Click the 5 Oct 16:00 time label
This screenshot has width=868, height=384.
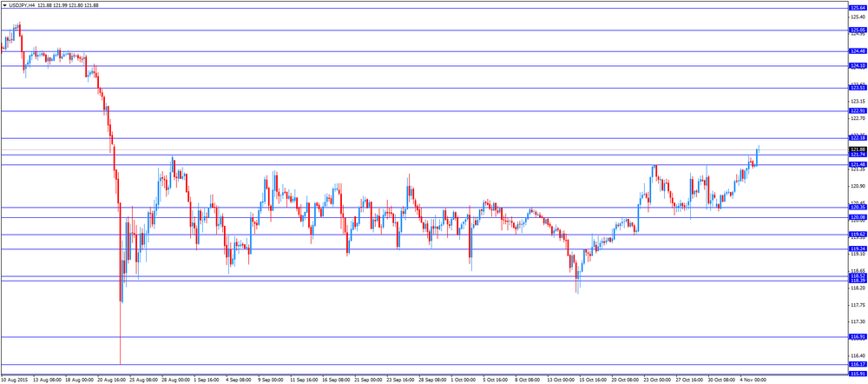point(496,381)
